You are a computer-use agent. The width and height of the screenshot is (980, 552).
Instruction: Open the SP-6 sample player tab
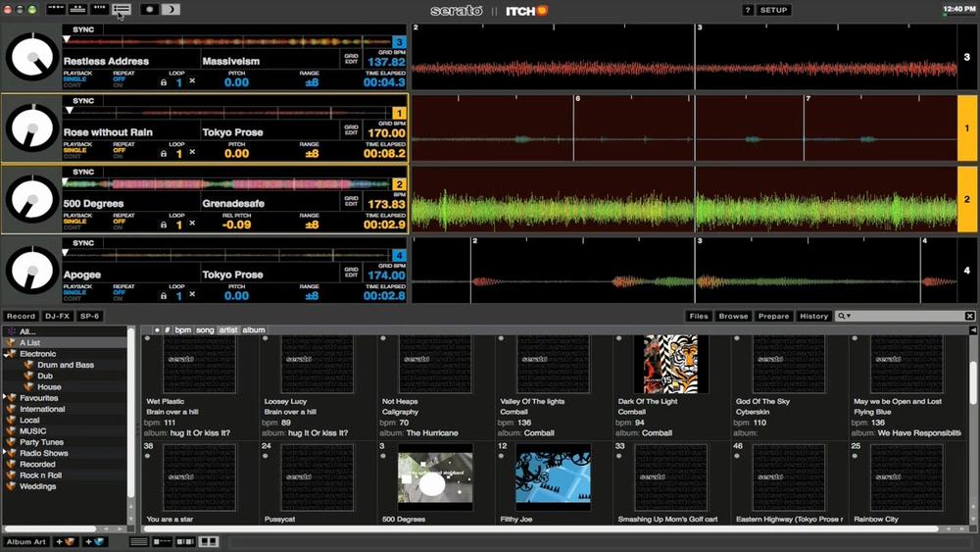tap(89, 317)
